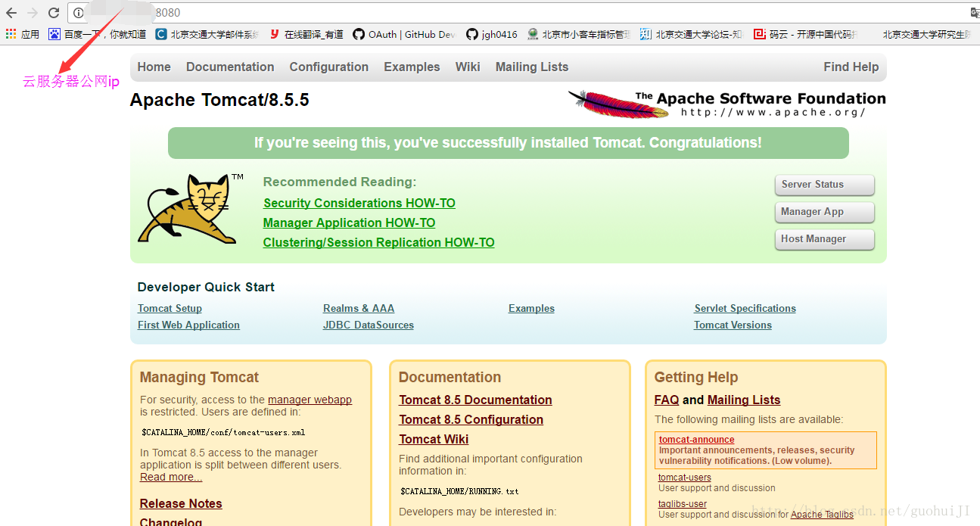Open the OAuth GitHub Dev bookmark
The height and width of the screenshot is (526, 980).
pyautogui.click(x=404, y=34)
